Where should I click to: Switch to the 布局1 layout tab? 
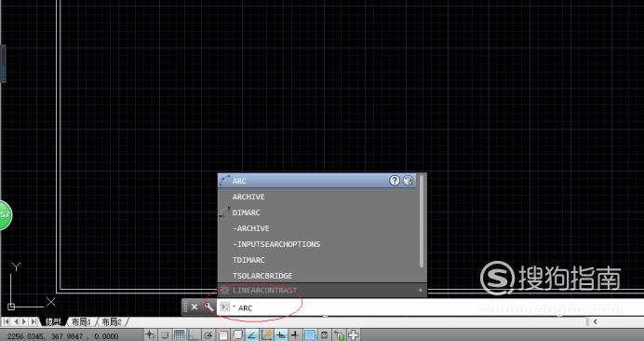(x=80, y=321)
